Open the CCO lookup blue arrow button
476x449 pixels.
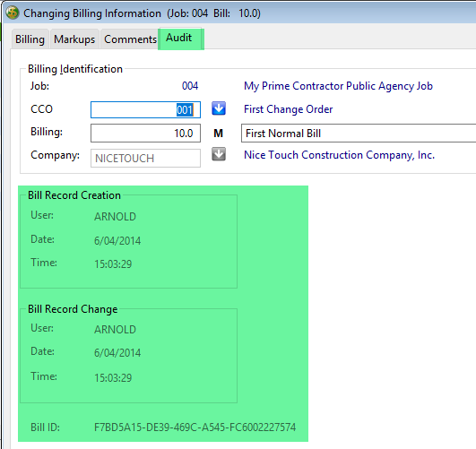click(219, 108)
